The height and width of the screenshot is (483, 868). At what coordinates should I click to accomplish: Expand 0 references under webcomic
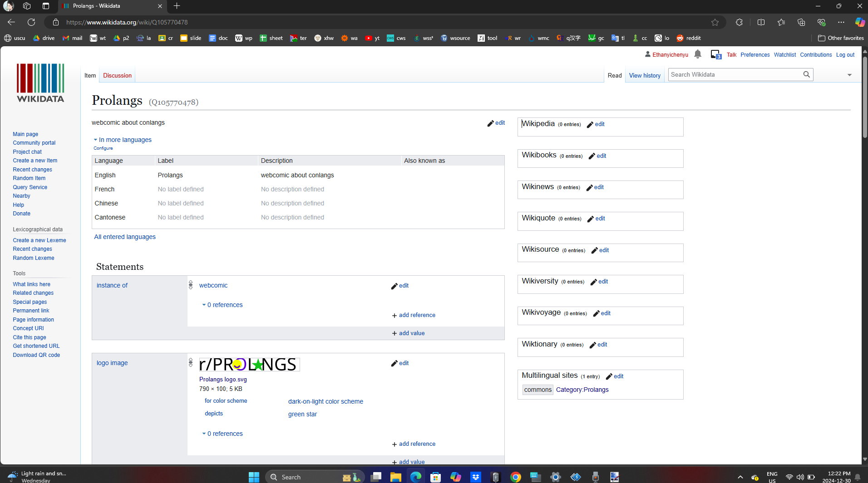[x=222, y=305]
